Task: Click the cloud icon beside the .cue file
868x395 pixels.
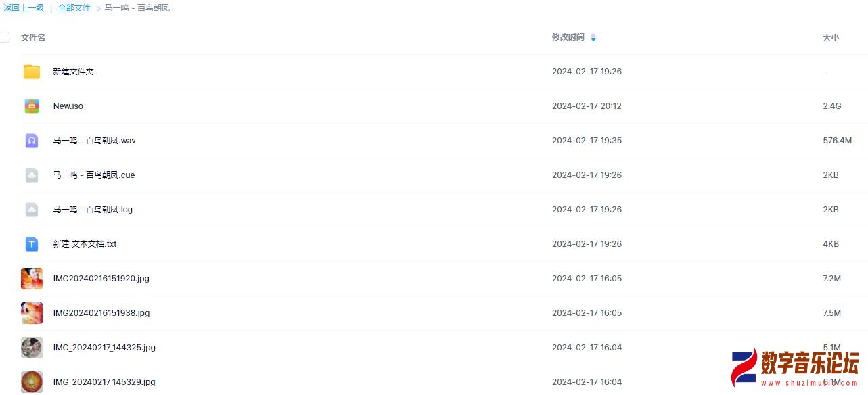Action: 32,175
